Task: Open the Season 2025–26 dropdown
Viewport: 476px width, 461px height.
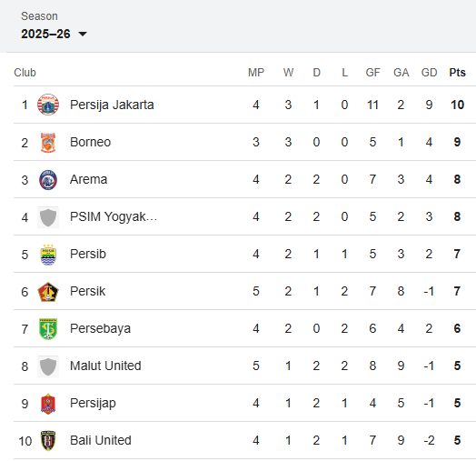Action: click(x=54, y=34)
